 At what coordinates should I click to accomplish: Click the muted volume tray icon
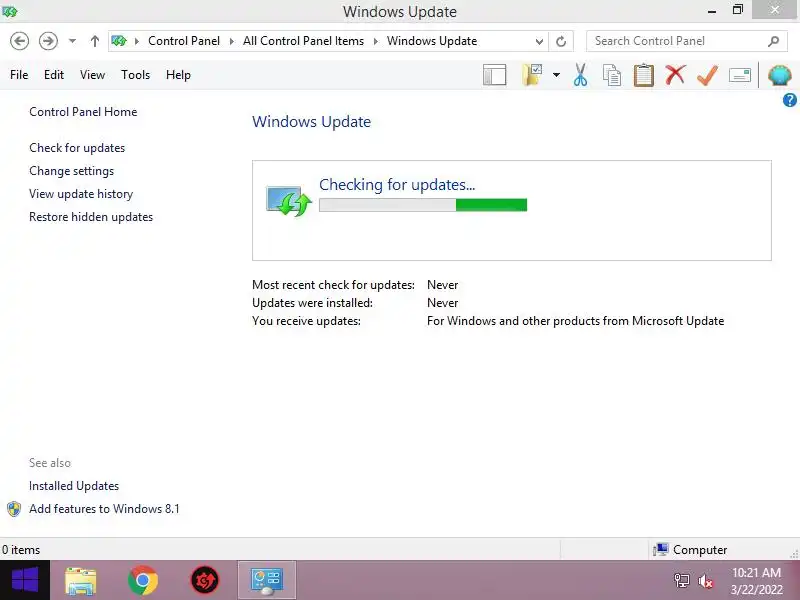[706, 581]
